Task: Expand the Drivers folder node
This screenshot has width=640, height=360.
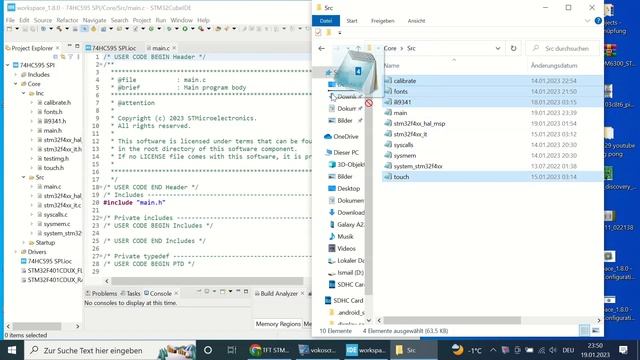Action: tap(16, 252)
